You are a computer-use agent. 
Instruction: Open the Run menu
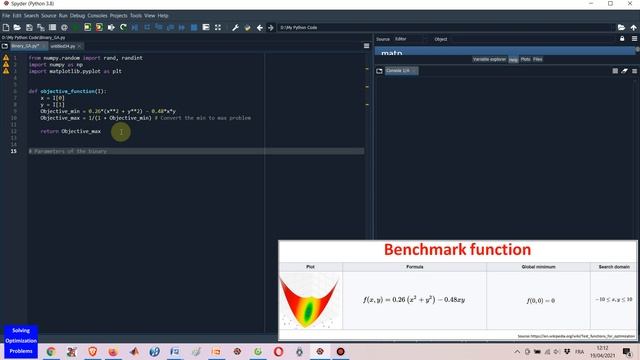coord(62,16)
